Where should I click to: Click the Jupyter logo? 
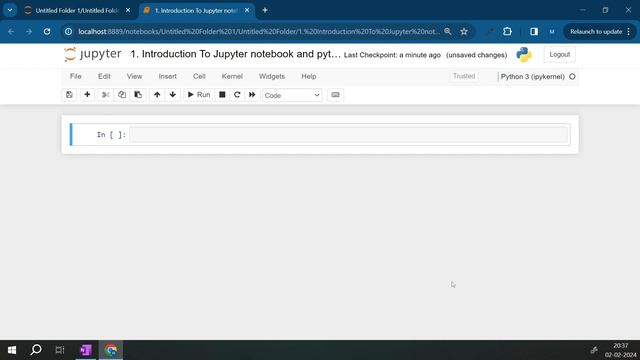93,54
